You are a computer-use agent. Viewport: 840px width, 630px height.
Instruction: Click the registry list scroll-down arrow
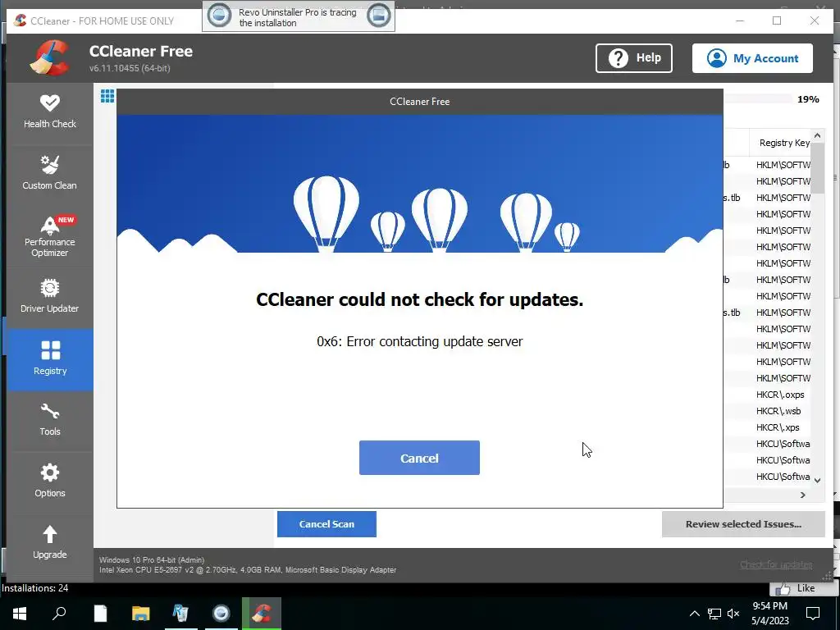(818, 481)
